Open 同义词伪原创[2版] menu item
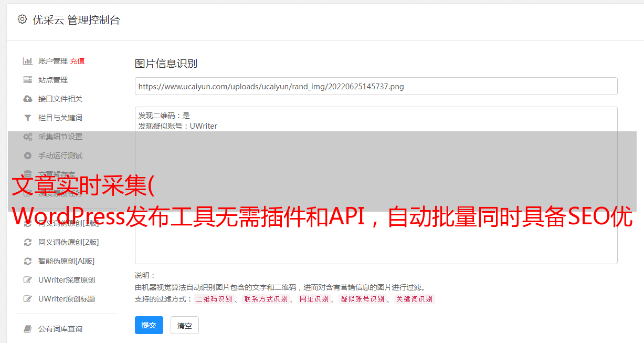 [x=69, y=242]
